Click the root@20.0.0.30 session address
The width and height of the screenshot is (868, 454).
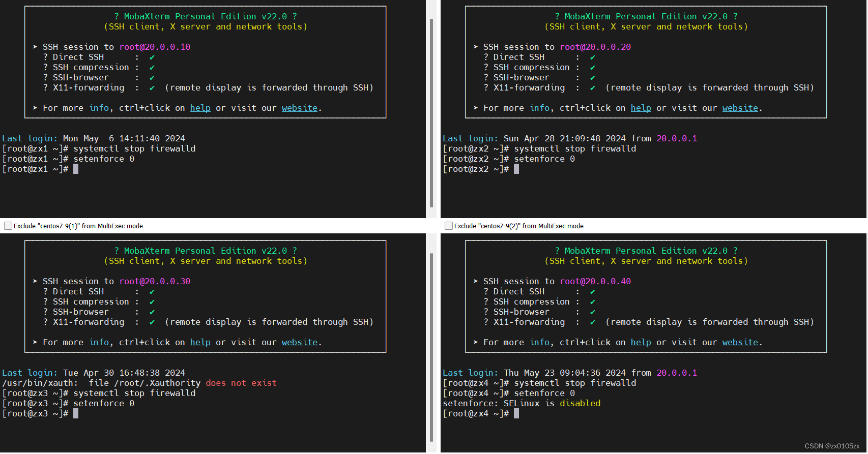pyautogui.click(x=155, y=282)
